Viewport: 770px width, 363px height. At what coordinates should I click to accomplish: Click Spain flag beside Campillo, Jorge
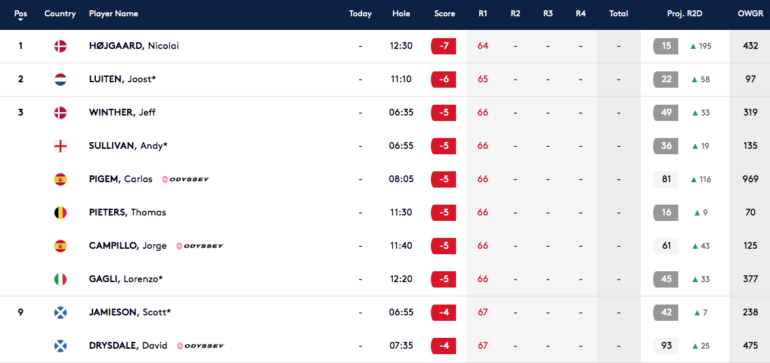[60, 246]
